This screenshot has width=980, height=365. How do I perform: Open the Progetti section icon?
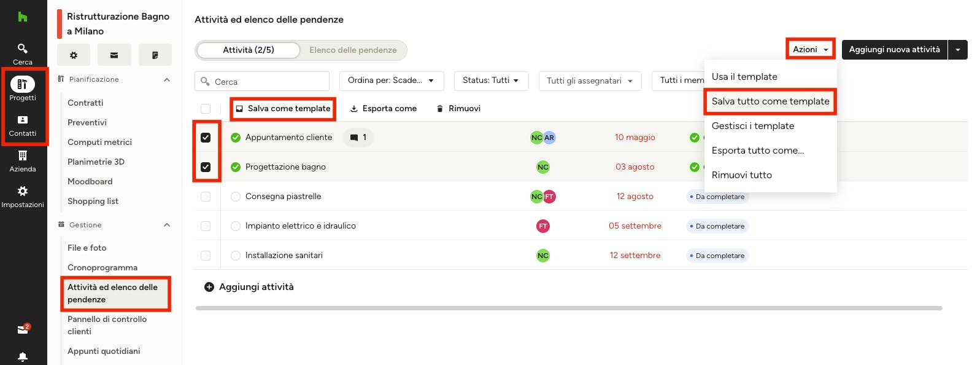[23, 84]
